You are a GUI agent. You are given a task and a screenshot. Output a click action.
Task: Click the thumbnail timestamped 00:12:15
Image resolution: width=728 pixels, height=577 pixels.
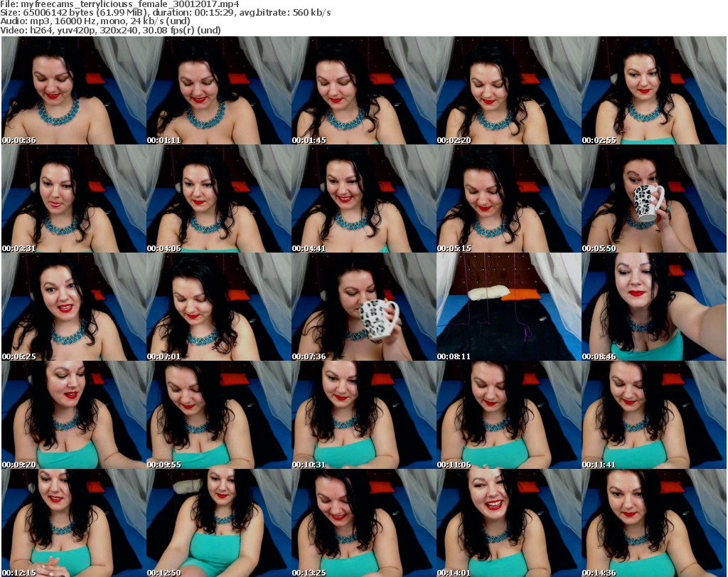(x=74, y=523)
